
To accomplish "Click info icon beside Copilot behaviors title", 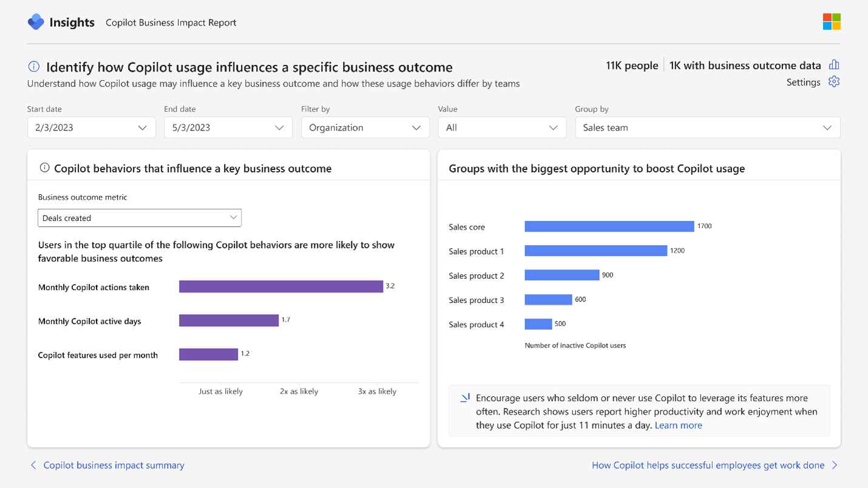I will [x=44, y=168].
